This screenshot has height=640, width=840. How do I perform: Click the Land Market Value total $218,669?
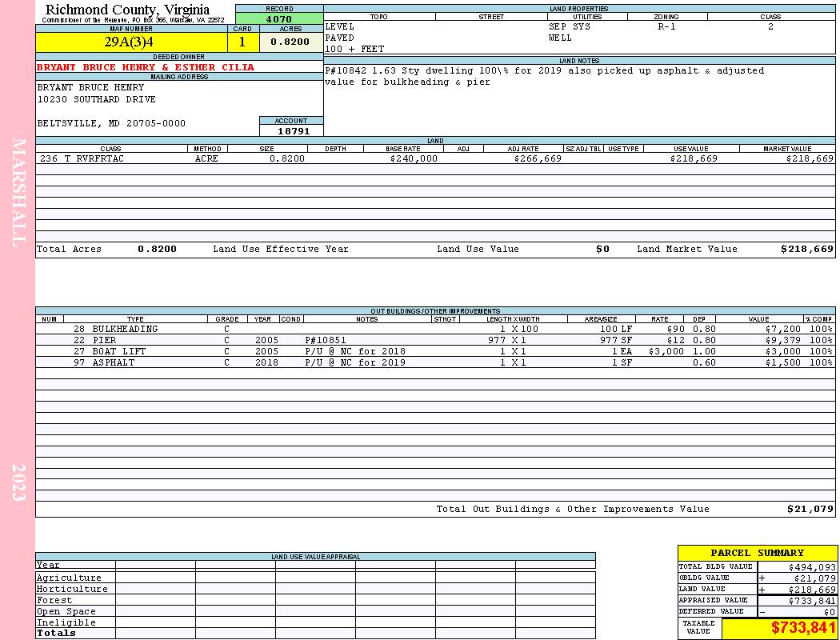[806, 250]
